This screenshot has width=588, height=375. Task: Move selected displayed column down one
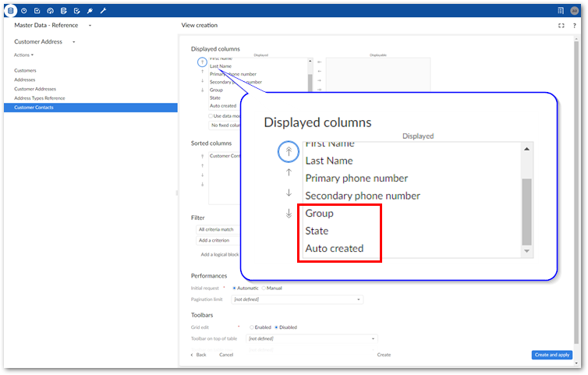[202, 80]
